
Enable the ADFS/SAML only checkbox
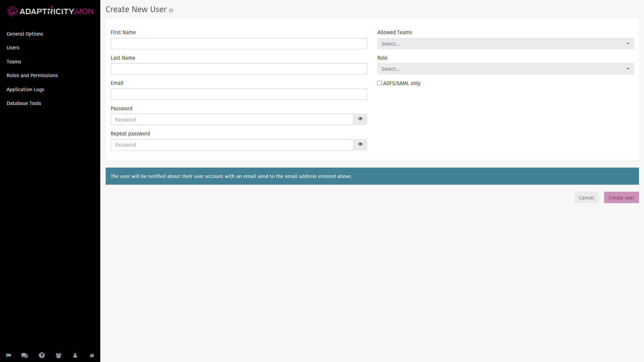(x=379, y=83)
